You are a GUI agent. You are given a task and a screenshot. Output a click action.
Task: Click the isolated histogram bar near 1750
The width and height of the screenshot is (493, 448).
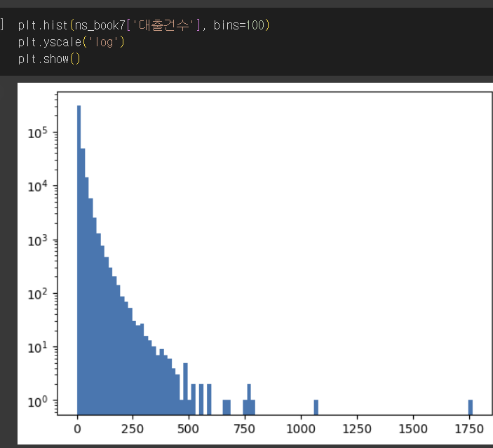coord(471,407)
